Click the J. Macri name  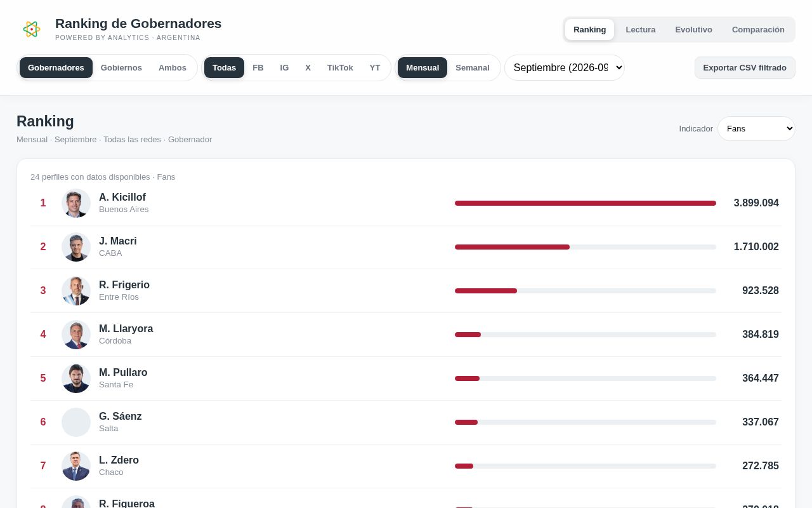[x=118, y=241]
